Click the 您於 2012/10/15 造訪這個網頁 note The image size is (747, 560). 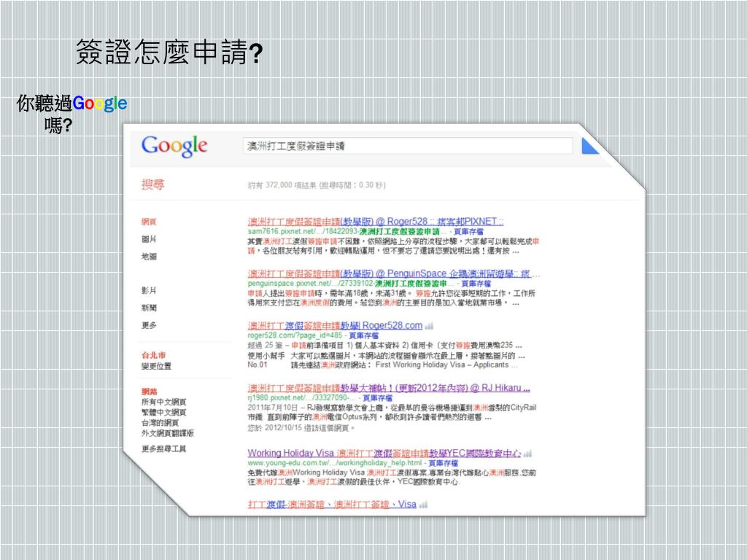(x=301, y=428)
